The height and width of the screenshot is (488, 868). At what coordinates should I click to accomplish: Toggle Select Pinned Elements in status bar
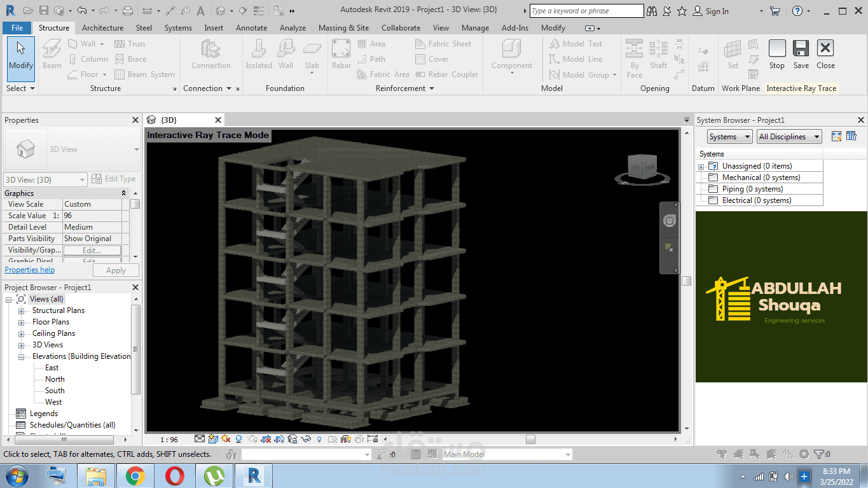755,454
